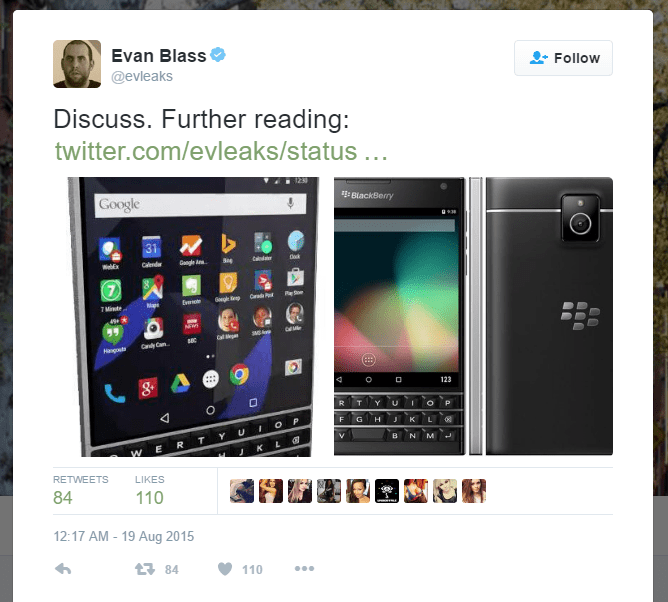Click the blue verified badge

[x=218, y=55]
